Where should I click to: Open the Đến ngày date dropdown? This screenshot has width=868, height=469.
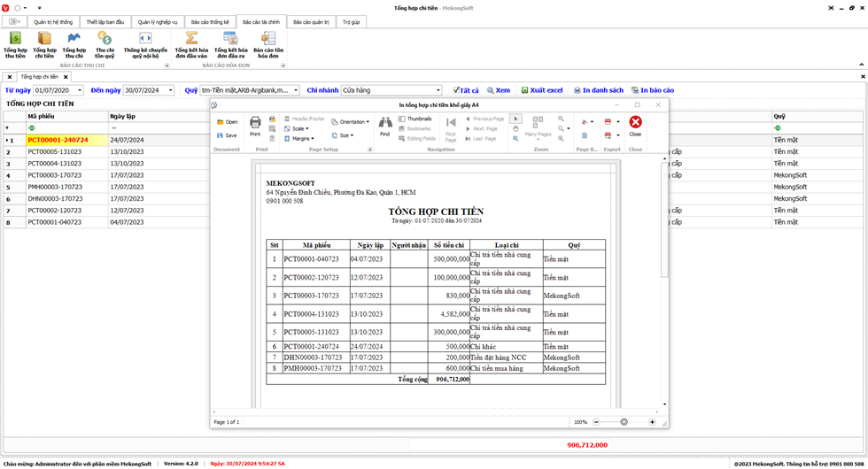click(170, 90)
